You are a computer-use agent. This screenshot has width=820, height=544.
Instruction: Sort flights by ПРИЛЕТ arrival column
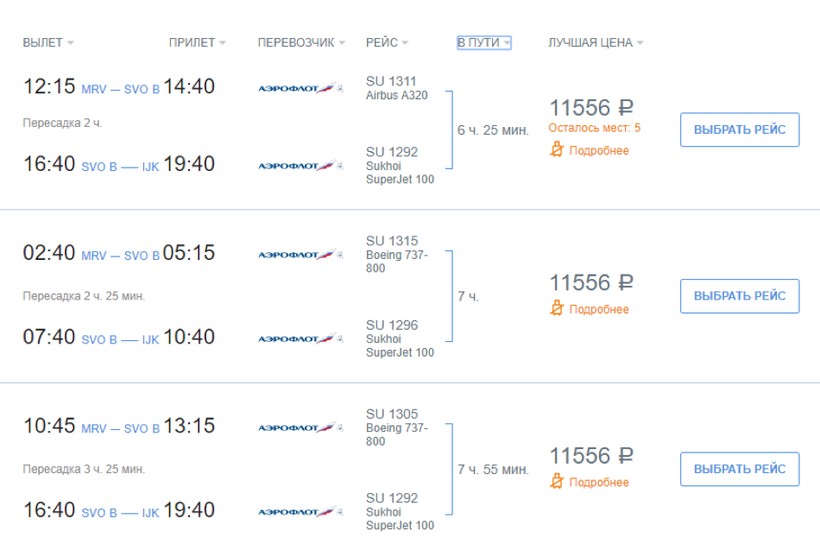point(197,42)
